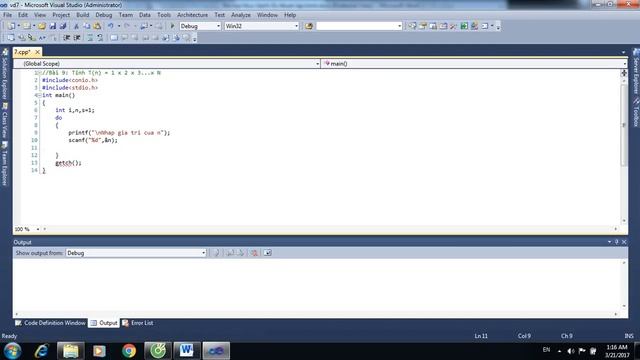Click the Open File folder icon
Viewport: 640px width, 360px height.
tap(42, 26)
